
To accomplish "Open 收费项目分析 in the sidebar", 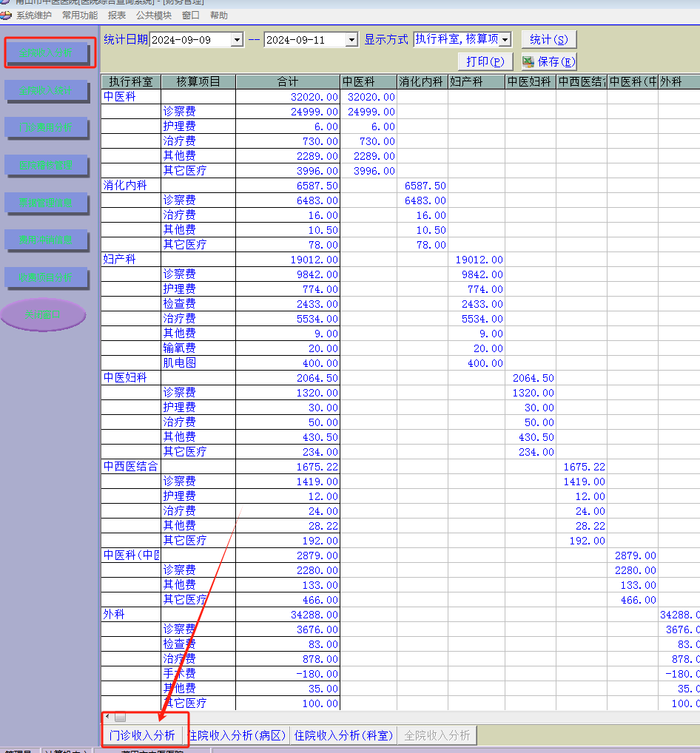I will click(46, 277).
